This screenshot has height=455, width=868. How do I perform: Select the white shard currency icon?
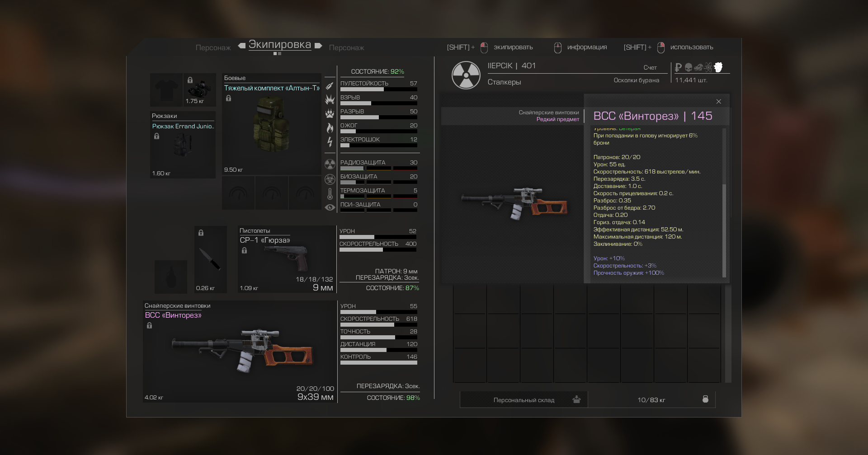point(718,67)
